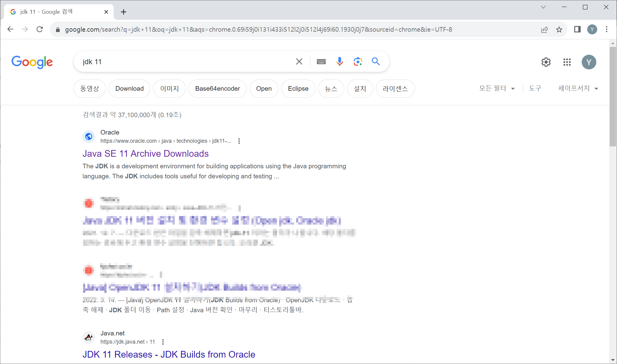Open a new browser tab
This screenshot has width=617, height=364.
point(123,12)
